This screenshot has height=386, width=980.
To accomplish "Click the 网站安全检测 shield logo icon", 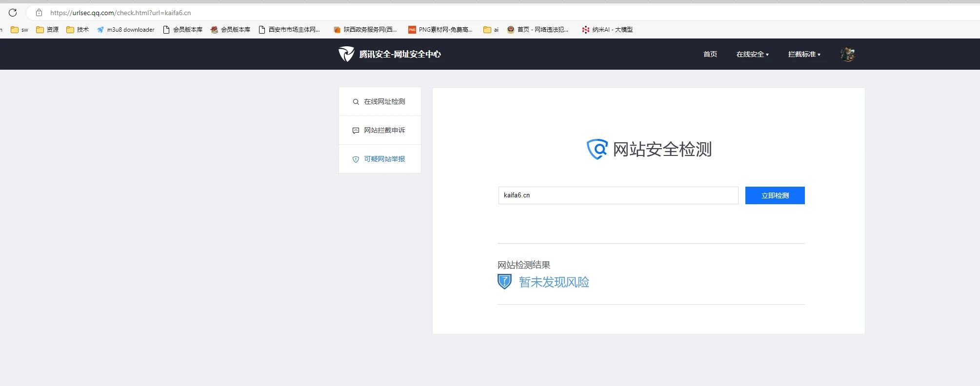I will pos(597,149).
